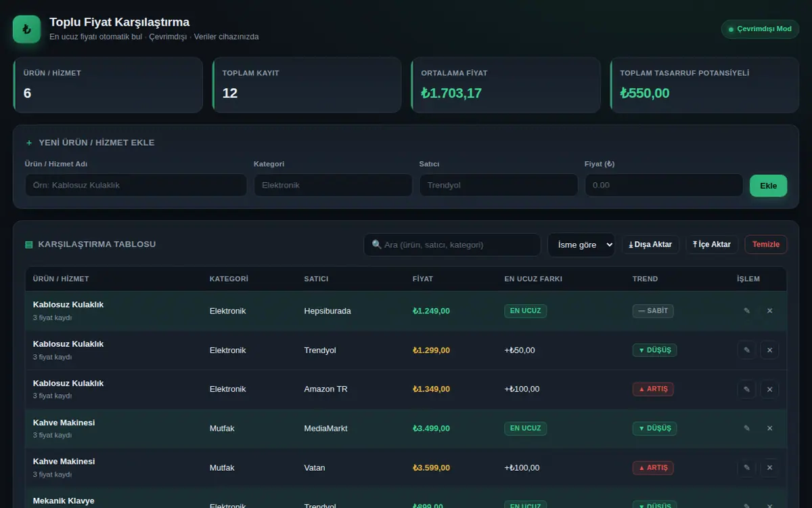This screenshot has width=812, height=508.
Task: Click the green lira app logo icon
Action: point(27,29)
